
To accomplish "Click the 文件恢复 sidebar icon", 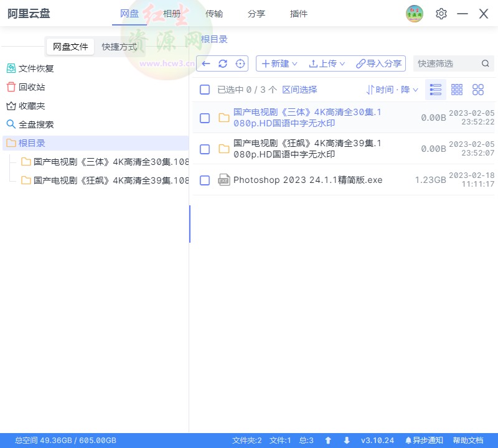I will click(11, 68).
